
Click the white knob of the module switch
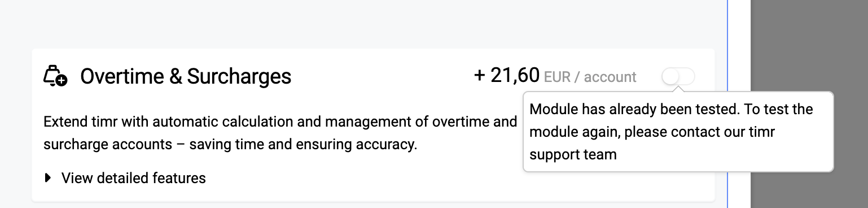(671, 76)
